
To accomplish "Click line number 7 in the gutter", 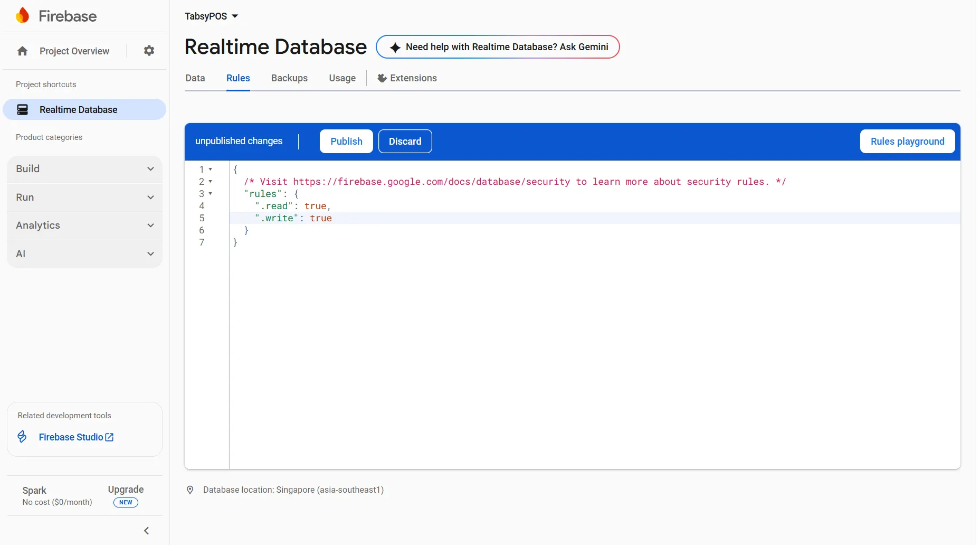I will pyautogui.click(x=202, y=242).
